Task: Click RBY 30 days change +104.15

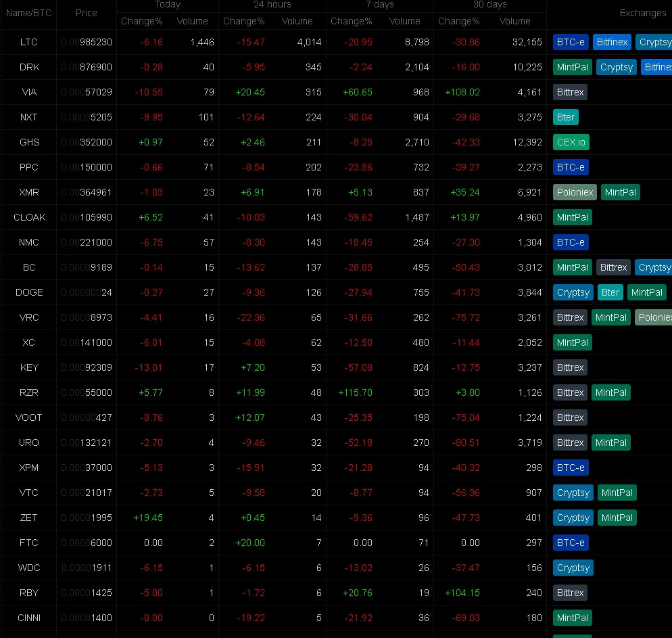Action: click(462, 593)
